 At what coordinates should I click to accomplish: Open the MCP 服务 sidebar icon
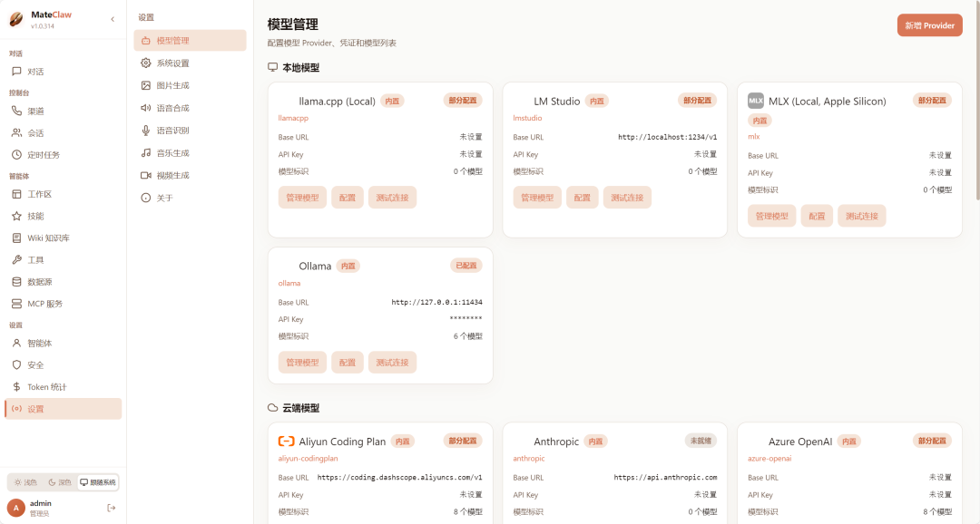tap(15, 302)
